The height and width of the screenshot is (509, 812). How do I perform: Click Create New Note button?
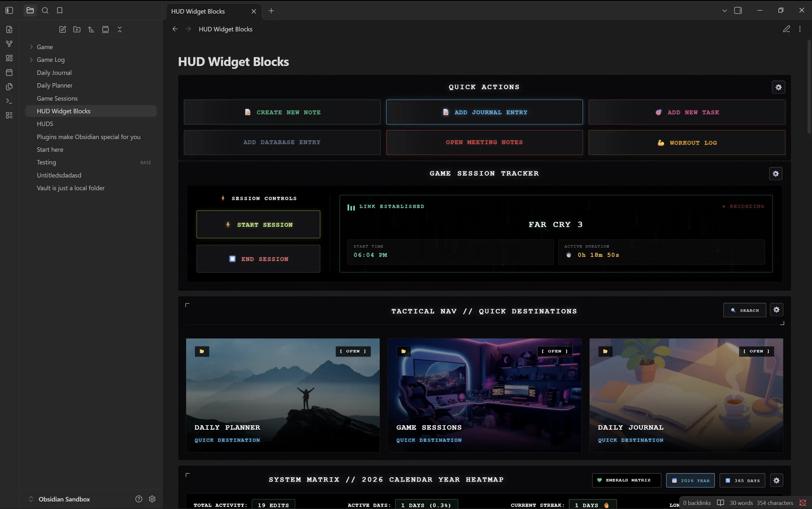[282, 112]
